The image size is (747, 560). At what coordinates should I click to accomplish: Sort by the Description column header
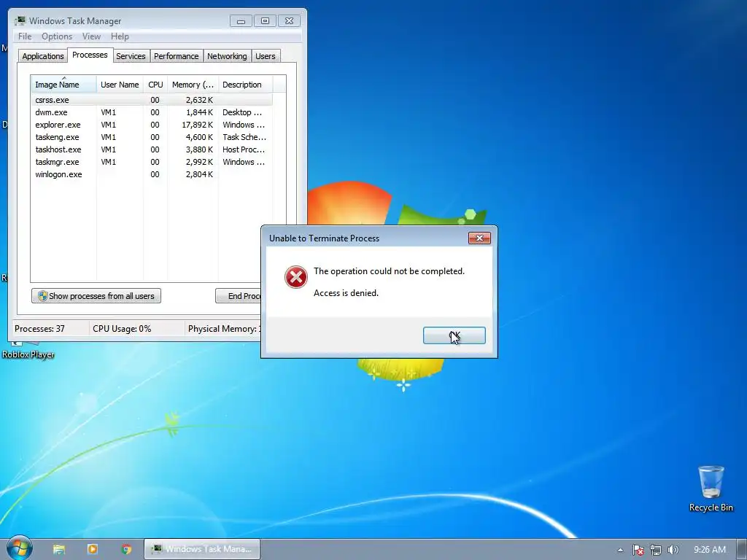(x=245, y=85)
